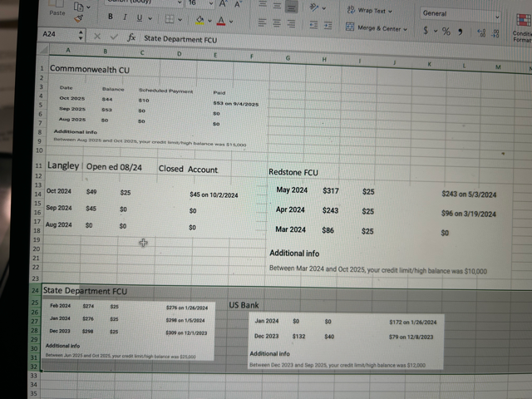Center text horizontally
532x399 pixels.
pyautogui.click(x=277, y=23)
